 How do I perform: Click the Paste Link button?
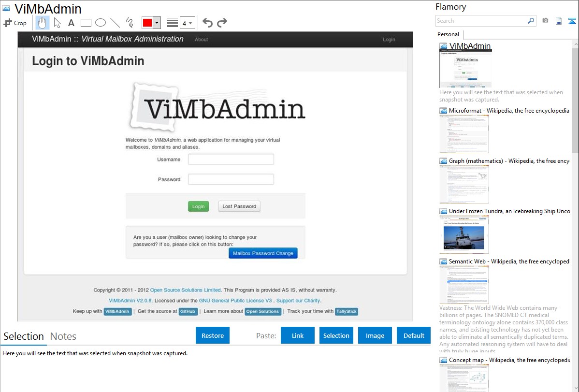click(x=298, y=335)
